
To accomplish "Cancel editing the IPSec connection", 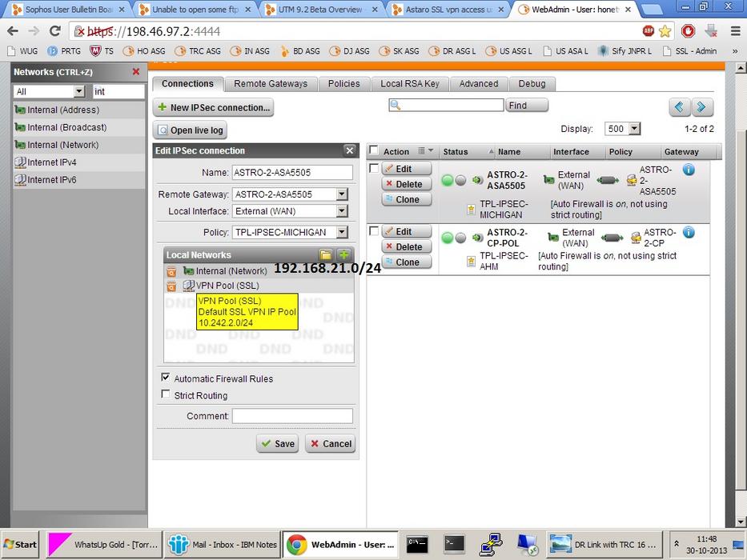I will (331, 444).
